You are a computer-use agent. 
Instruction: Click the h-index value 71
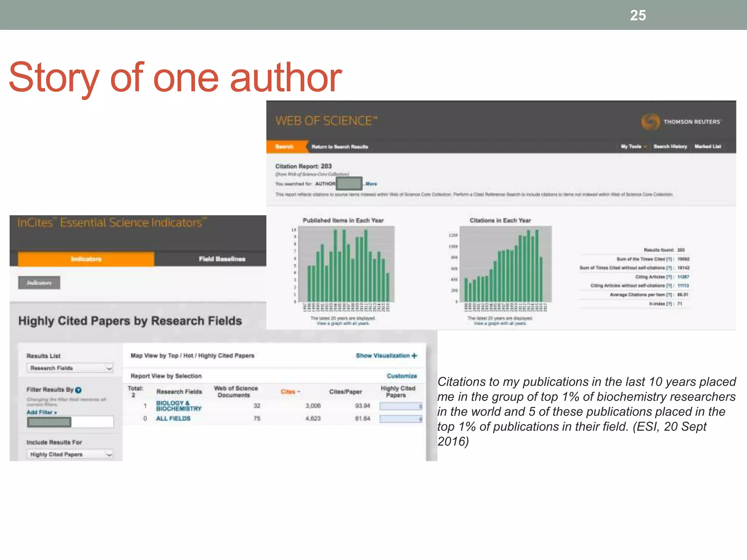click(x=680, y=304)
